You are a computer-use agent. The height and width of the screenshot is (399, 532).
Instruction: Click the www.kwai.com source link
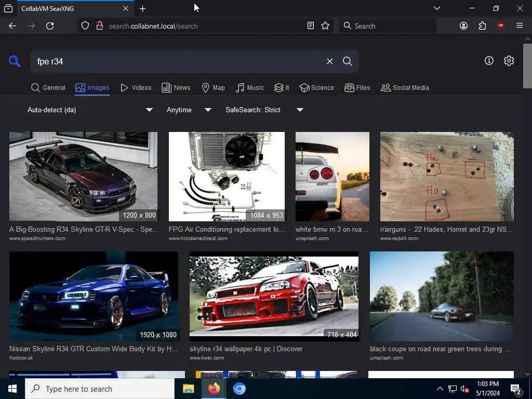click(207, 357)
